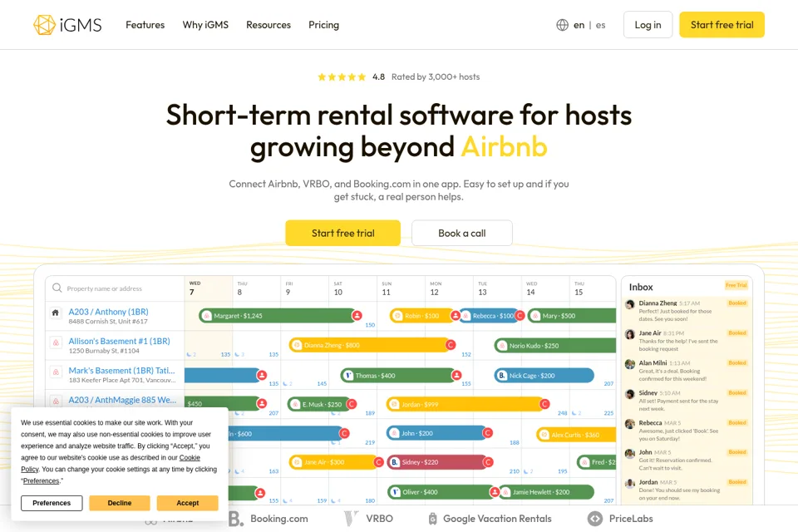Select the Alex Curtis $360 booking
Screen dimensions: 798x532
click(x=576, y=435)
